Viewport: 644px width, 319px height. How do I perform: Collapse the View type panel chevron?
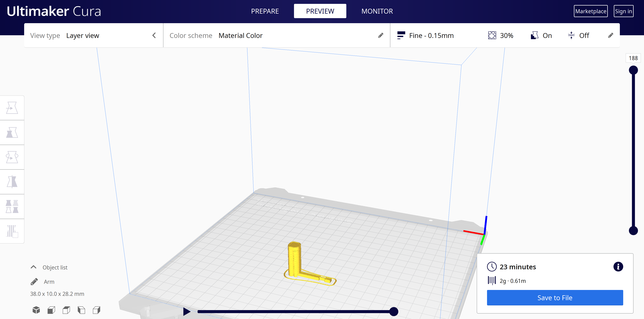154,36
